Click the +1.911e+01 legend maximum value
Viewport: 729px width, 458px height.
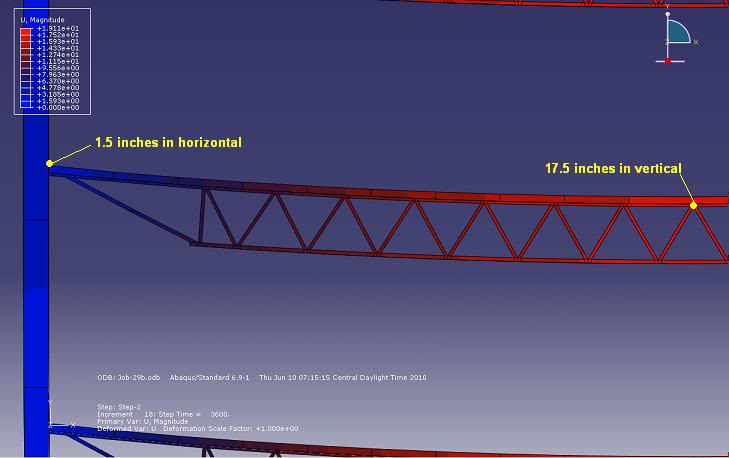click(57, 27)
